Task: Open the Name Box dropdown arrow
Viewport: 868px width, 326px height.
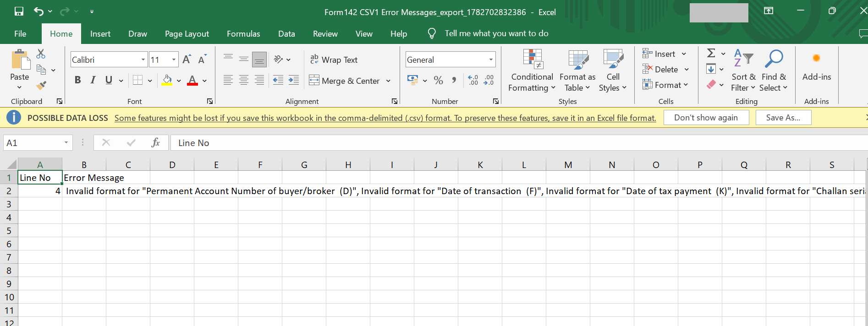Action: coord(66,143)
